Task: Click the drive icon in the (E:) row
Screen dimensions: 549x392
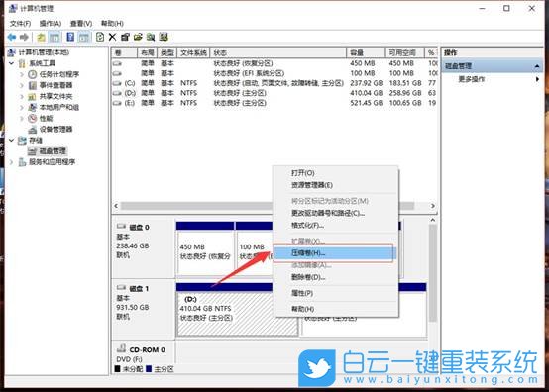Action: coord(117,103)
